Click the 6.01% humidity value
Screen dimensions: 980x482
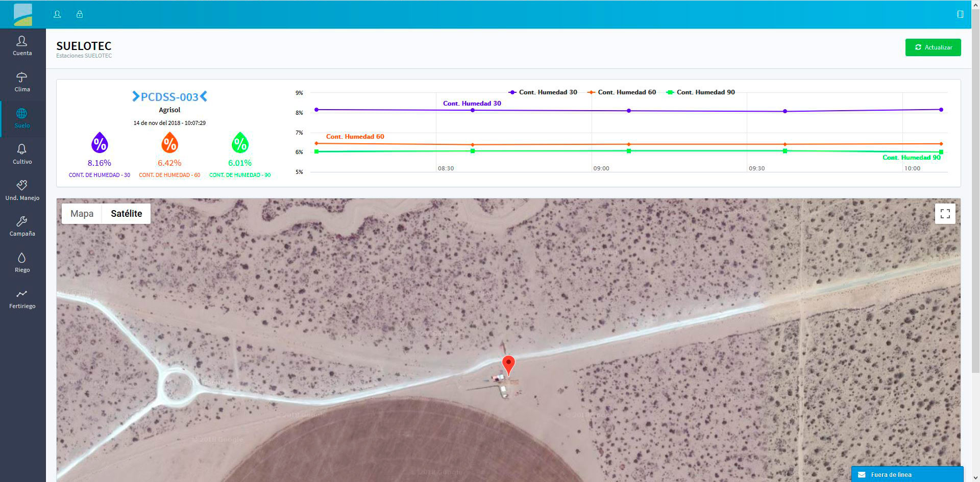pos(240,163)
